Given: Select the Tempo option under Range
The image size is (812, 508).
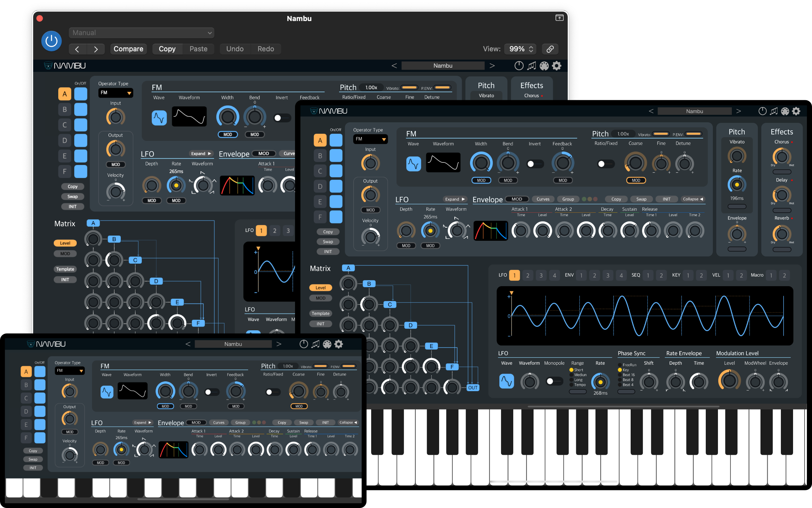Looking at the screenshot, I should [571, 385].
